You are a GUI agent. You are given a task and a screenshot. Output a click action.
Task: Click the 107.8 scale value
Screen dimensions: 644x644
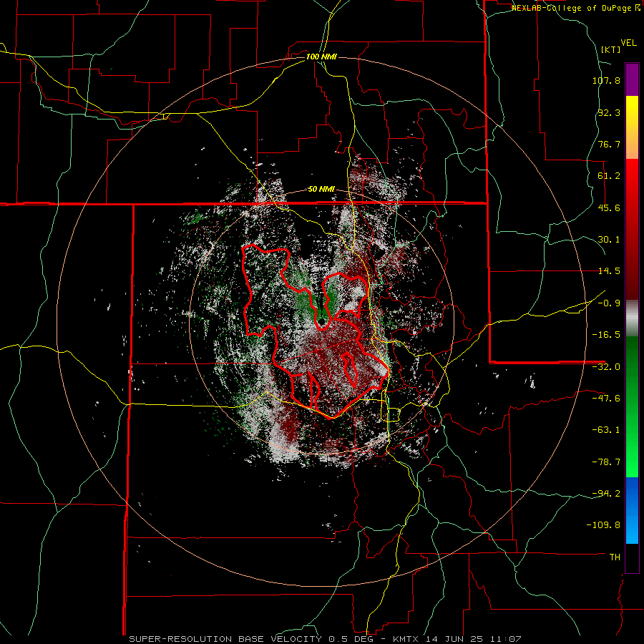pos(606,80)
